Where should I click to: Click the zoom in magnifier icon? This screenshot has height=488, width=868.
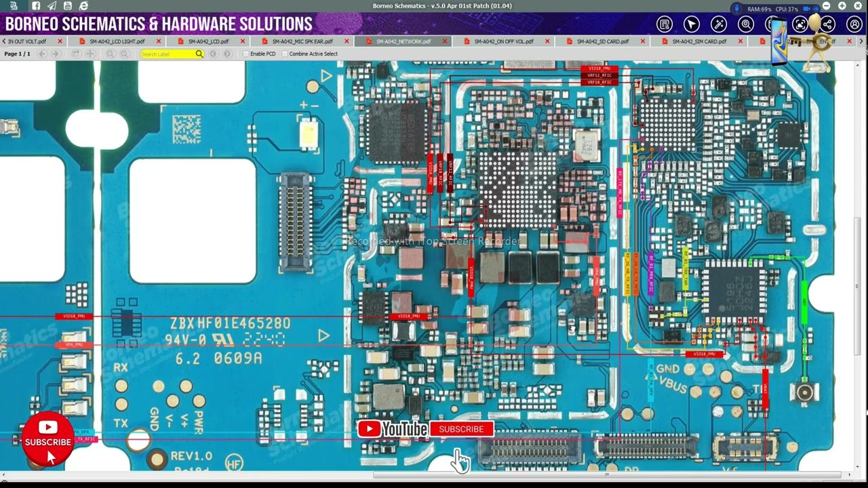click(x=125, y=54)
